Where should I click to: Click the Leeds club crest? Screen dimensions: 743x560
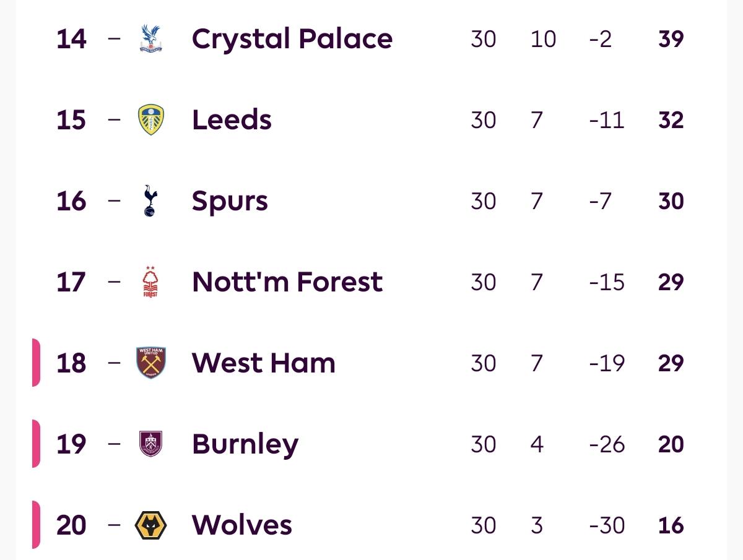point(150,119)
